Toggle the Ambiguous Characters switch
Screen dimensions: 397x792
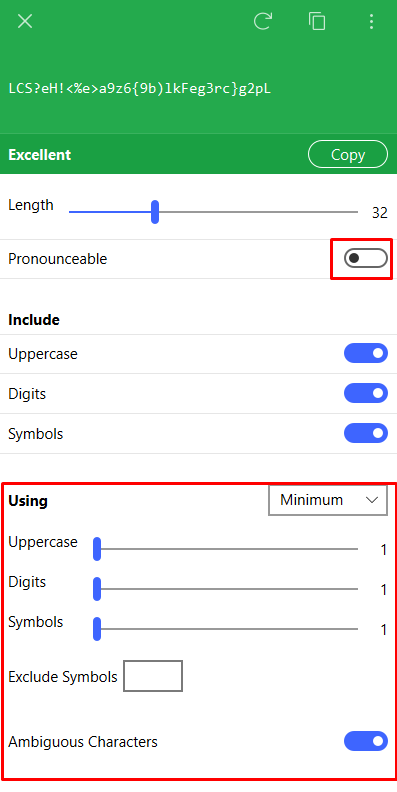coord(366,741)
